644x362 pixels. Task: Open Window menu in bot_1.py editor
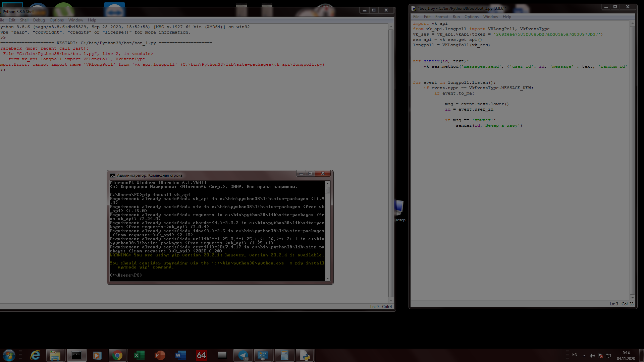coord(491,17)
